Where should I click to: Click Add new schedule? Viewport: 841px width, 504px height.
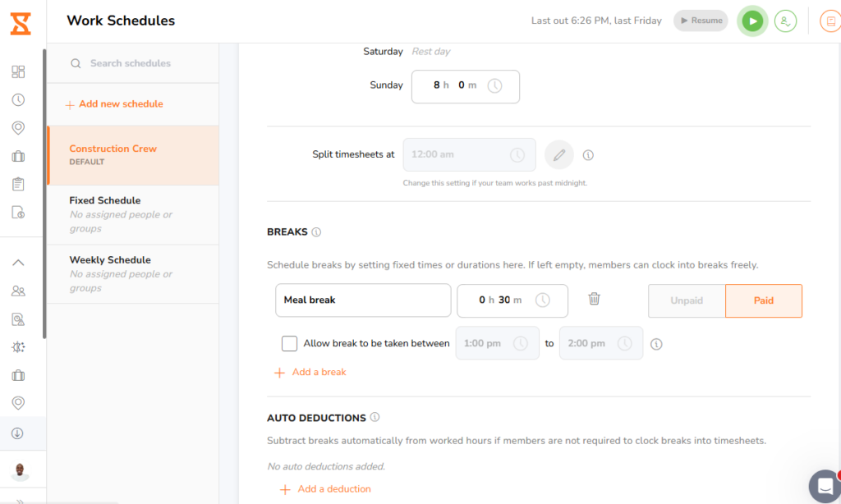(114, 104)
